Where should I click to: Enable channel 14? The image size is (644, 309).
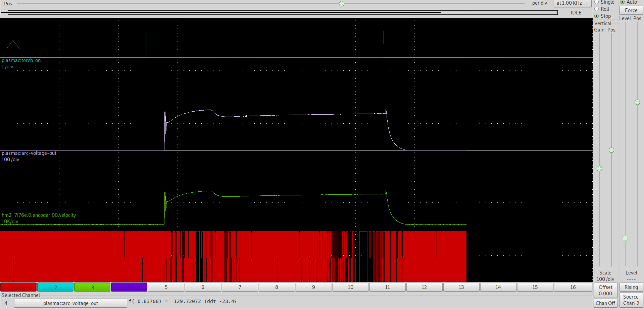tap(498, 287)
